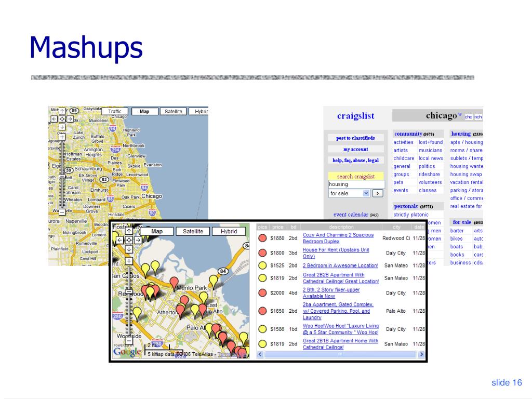Select the nch sub-area link
This screenshot has height=399, width=532.
point(478,117)
